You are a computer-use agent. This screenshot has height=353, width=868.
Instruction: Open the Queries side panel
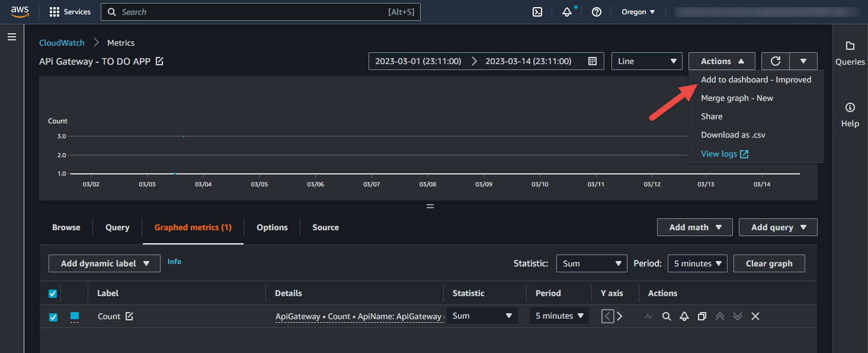[x=850, y=53]
